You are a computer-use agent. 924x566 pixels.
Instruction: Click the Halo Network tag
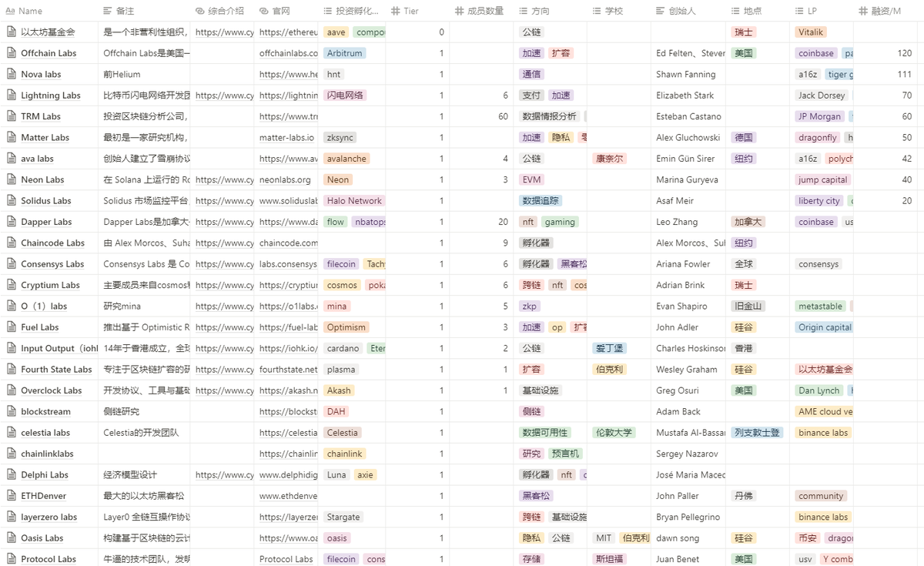(x=354, y=200)
